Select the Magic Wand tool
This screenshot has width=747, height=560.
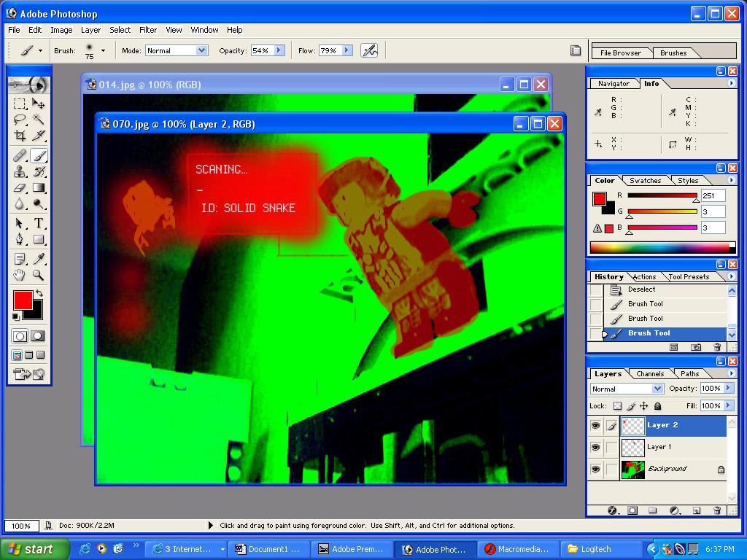coord(39,120)
